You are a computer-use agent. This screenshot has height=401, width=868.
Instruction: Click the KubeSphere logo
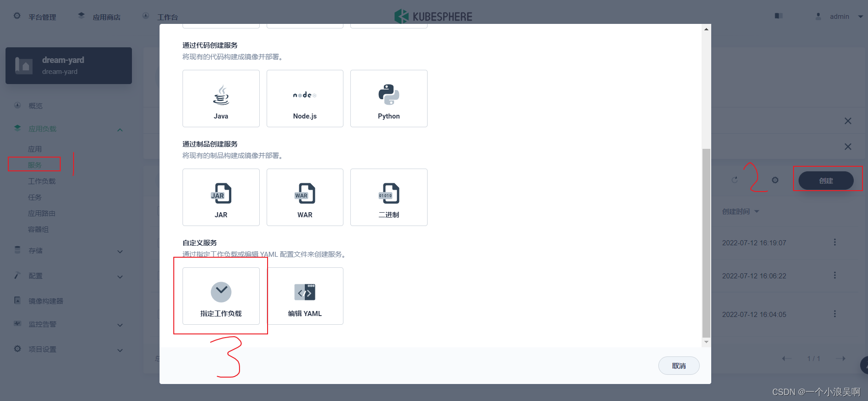(x=434, y=17)
